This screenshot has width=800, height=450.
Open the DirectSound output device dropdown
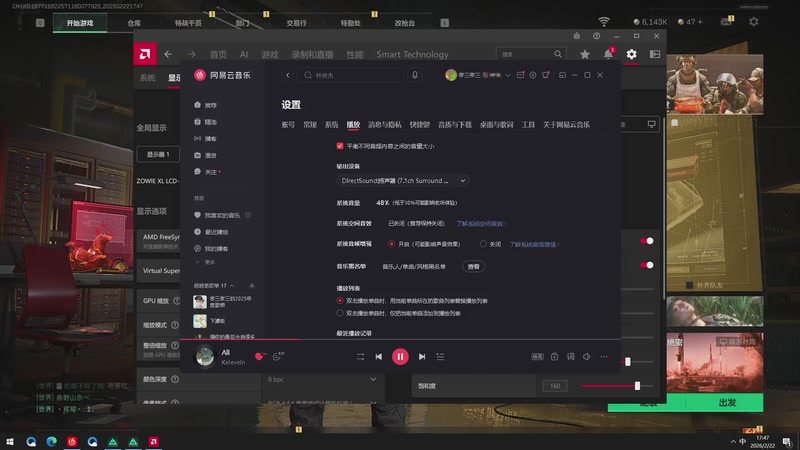point(403,181)
